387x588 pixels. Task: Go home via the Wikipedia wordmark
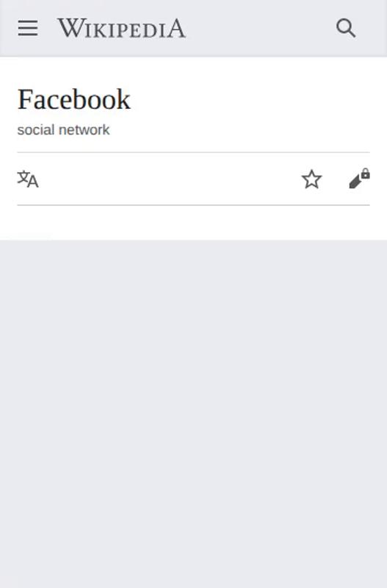[121, 28]
